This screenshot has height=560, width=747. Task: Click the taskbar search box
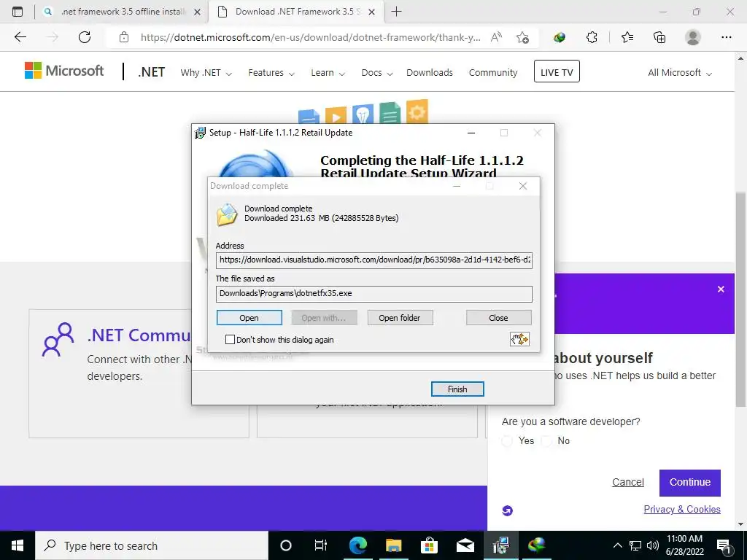click(x=152, y=545)
